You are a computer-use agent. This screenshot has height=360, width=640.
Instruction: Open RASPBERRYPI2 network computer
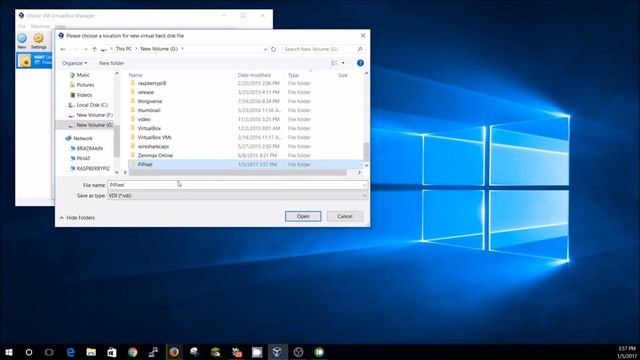tap(93, 168)
